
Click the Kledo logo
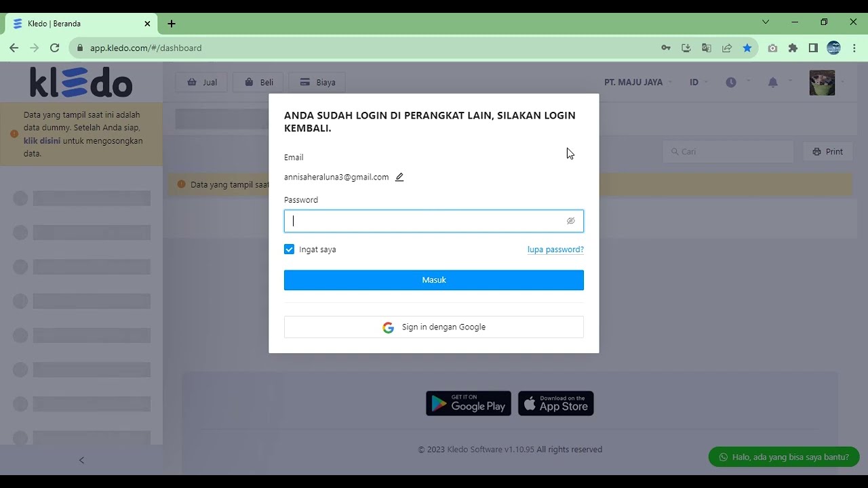pyautogui.click(x=81, y=82)
